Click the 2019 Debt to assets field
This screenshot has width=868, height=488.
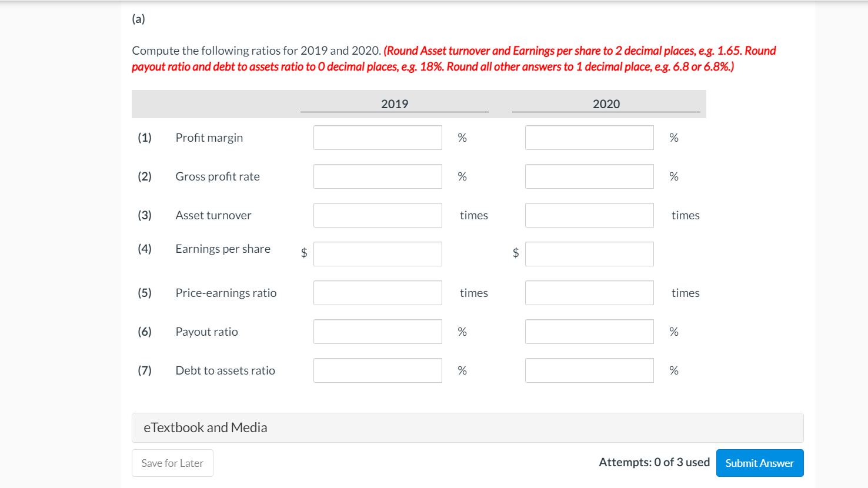point(377,370)
